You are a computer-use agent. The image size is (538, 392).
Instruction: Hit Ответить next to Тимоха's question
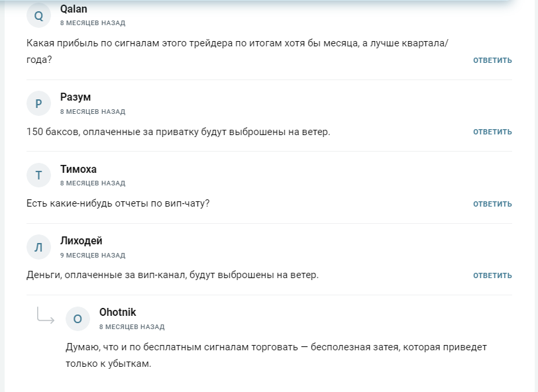(x=492, y=204)
